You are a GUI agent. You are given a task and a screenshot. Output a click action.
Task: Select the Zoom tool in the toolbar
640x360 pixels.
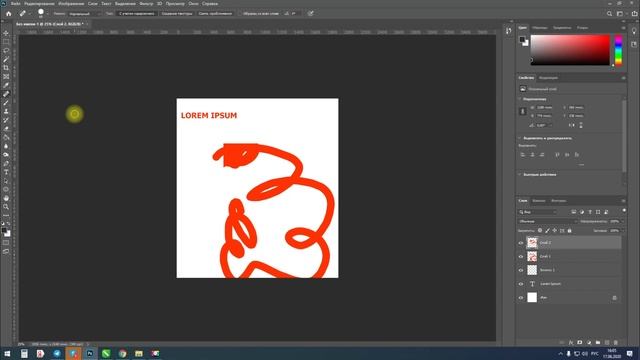point(6,207)
